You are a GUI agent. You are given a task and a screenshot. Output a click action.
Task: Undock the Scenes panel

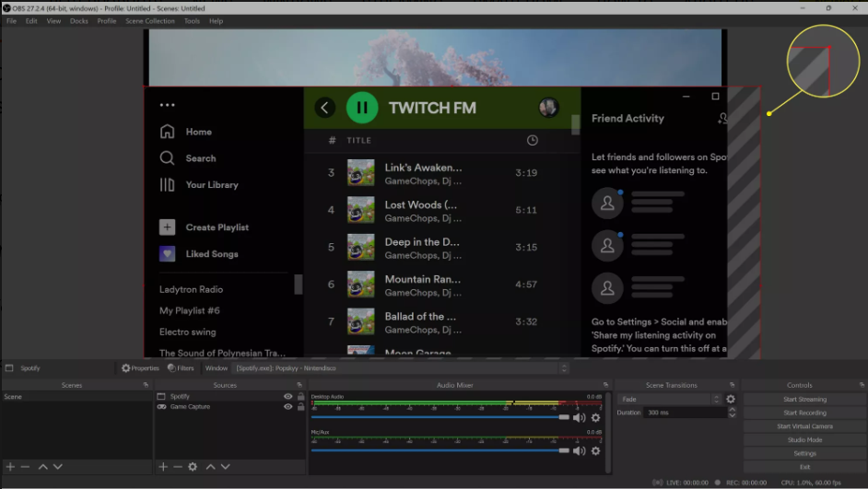146,385
